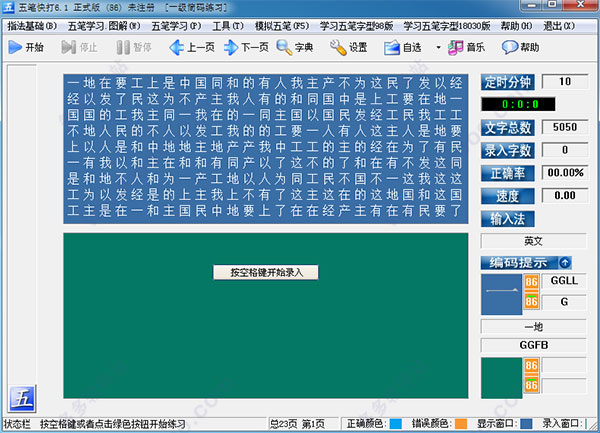Click the 按空格键开始录入 button

(266, 272)
